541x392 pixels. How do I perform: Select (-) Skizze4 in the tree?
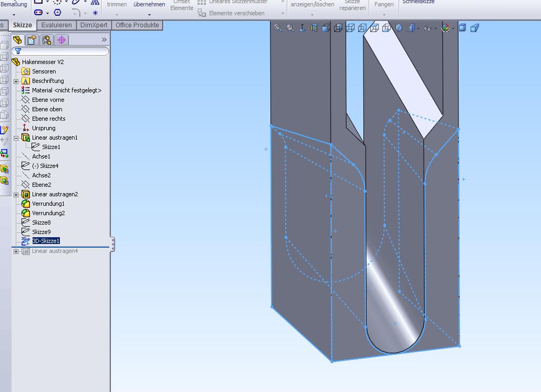45,166
